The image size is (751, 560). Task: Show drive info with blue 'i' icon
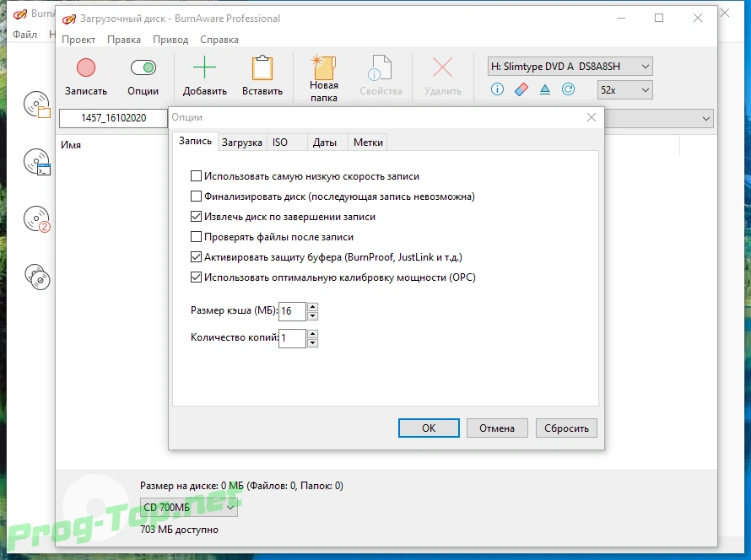pos(497,89)
